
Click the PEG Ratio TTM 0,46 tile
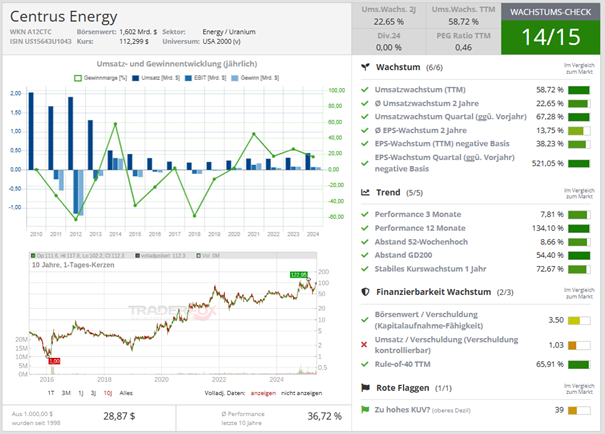[463, 42]
